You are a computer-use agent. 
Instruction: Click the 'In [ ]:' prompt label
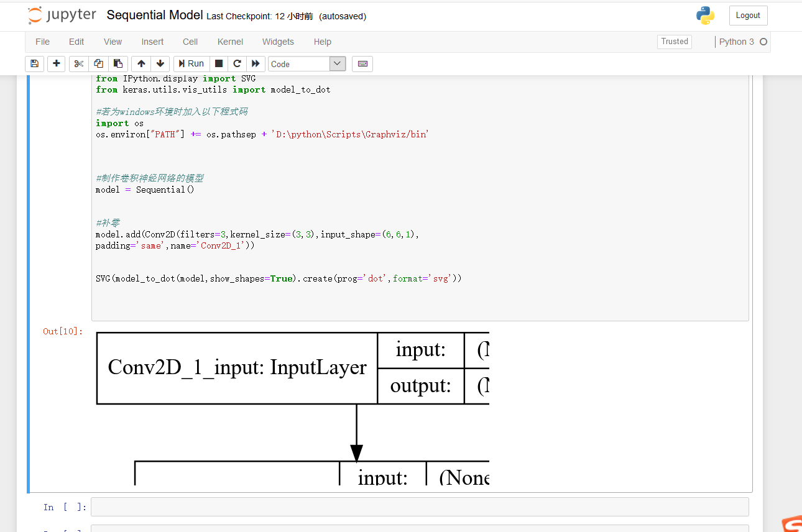[x=65, y=507]
